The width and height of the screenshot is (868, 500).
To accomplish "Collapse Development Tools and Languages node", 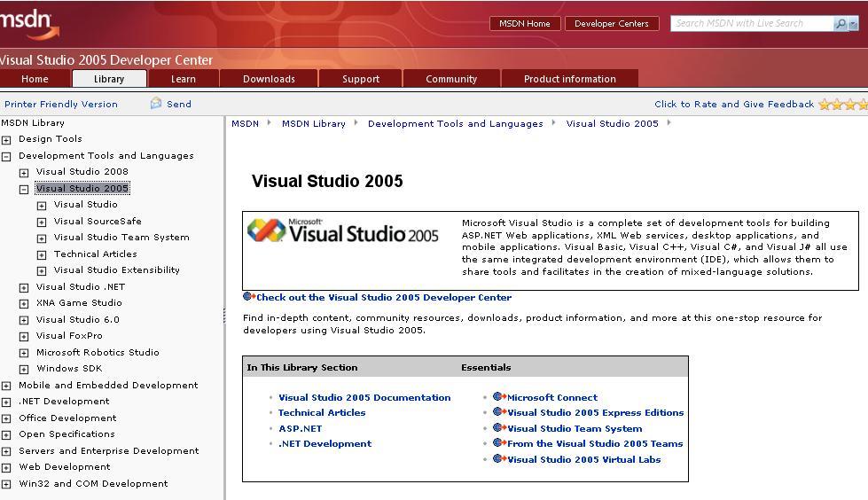I will point(6,156).
